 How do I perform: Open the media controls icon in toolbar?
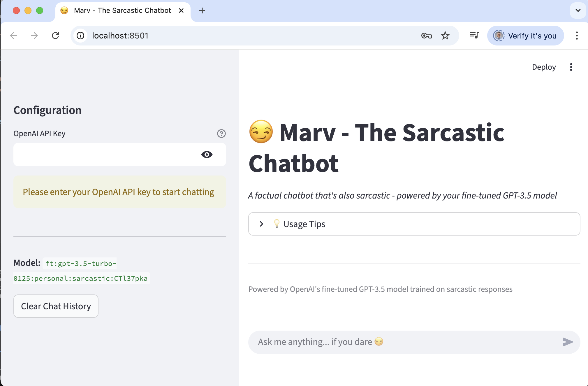pos(474,36)
